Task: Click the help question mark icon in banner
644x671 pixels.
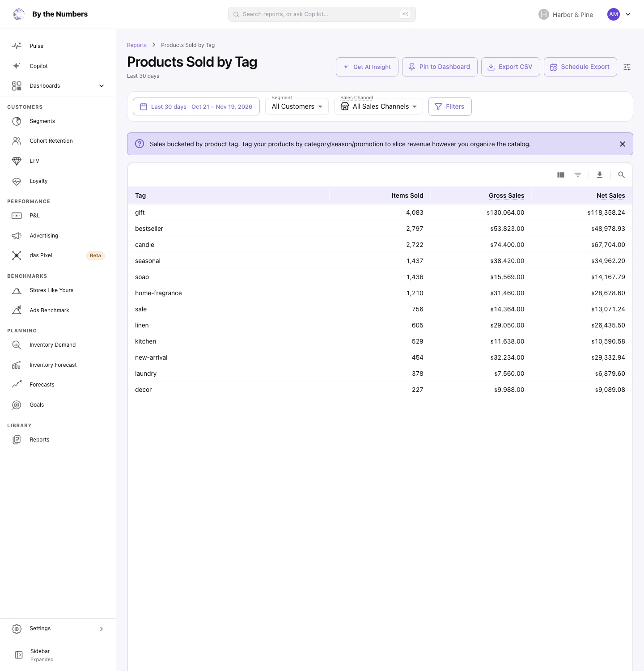Action: 140,144
